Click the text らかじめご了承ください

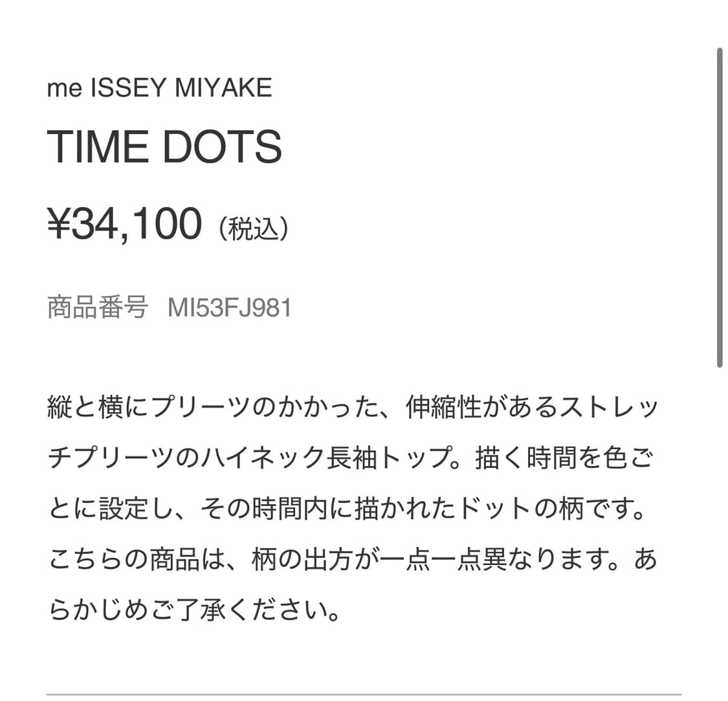click(x=194, y=610)
